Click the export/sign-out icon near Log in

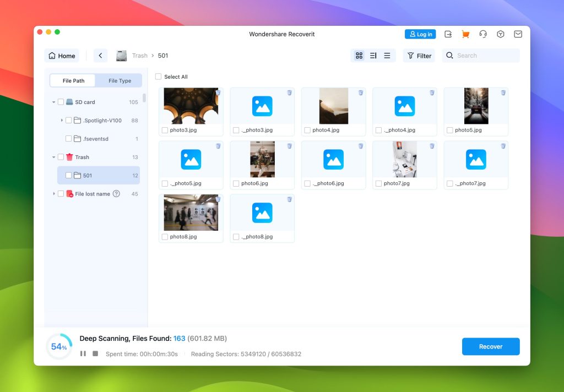click(x=448, y=34)
